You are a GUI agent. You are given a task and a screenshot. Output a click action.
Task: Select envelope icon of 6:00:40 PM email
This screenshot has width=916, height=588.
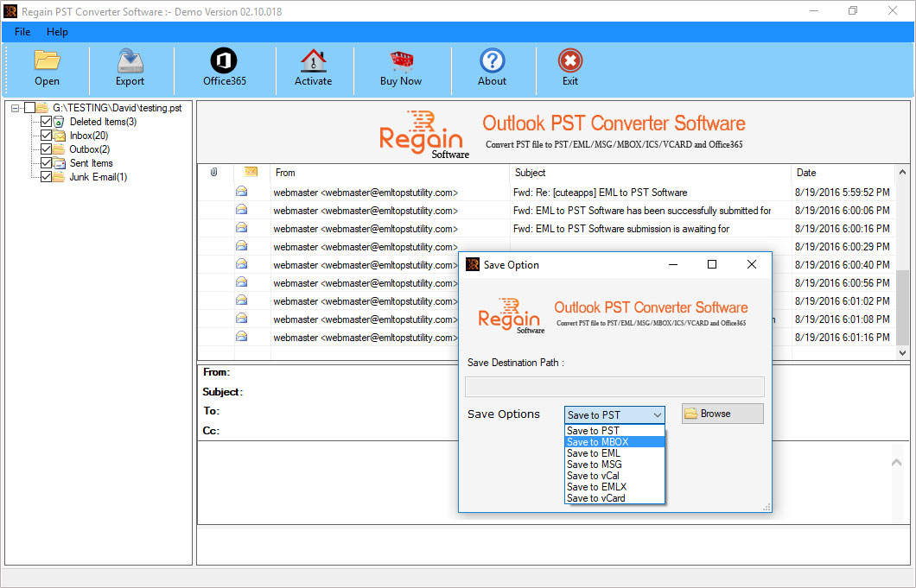pyautogui.click(x=241, y=264)
